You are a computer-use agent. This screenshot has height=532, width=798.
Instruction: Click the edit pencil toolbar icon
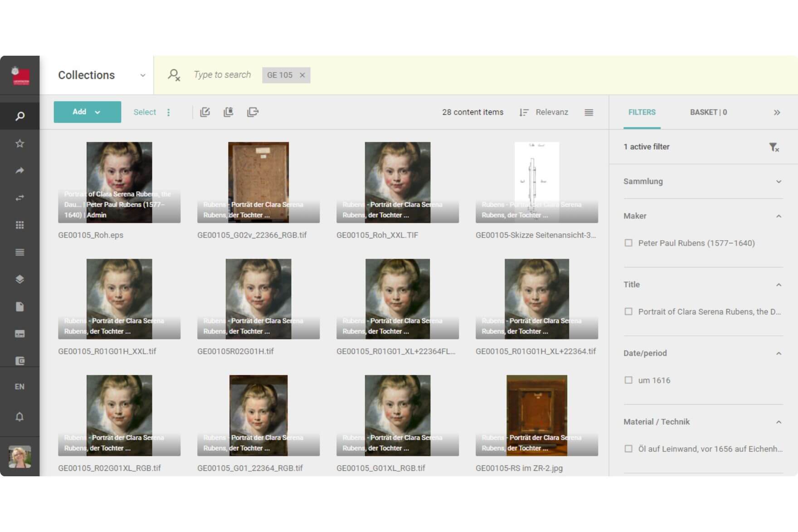click(205, 112)
